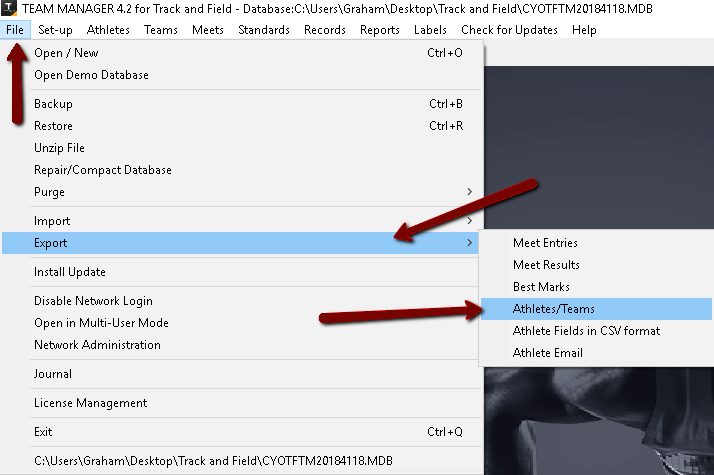Choose Install Update
This screenshot has height=475, width=714.
coord(241,272)
